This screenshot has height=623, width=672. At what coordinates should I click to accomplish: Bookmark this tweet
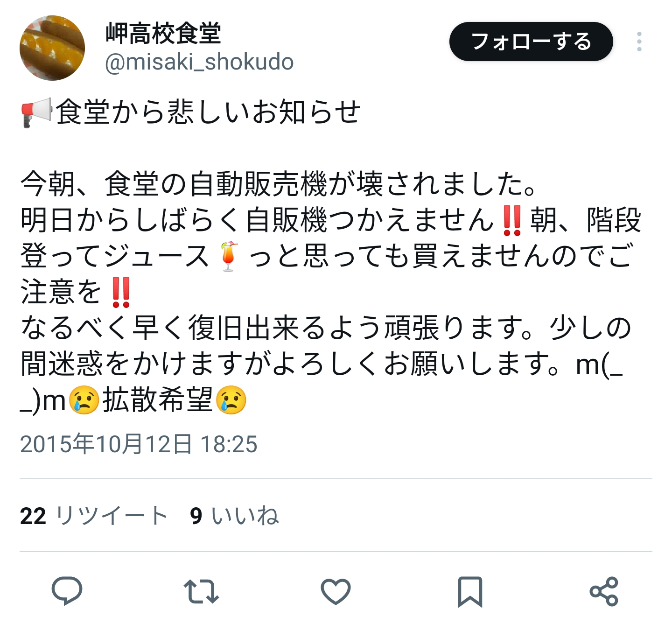[469, 592]
